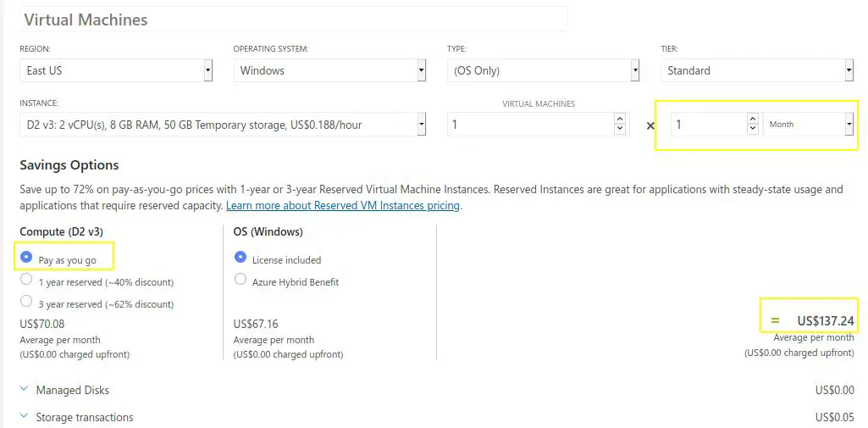Click the Storage transactions US$0.05 amount

pyautogui.click(x=834, y=417)
